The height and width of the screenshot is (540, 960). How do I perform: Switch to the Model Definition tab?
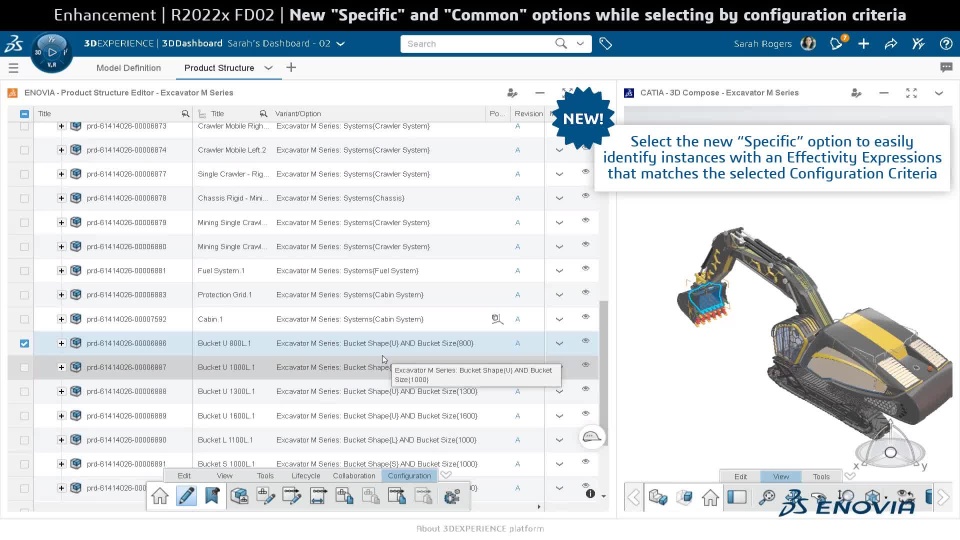click(129, 68)
